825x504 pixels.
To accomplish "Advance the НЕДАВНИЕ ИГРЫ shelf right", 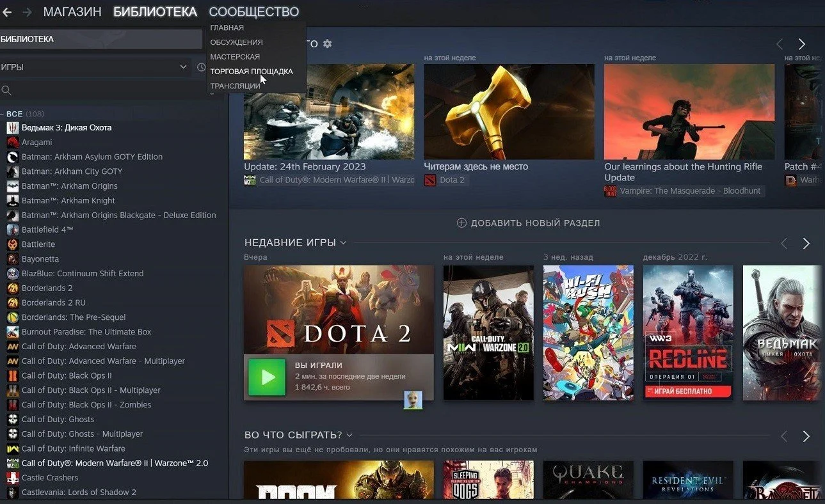I will 806,244.
